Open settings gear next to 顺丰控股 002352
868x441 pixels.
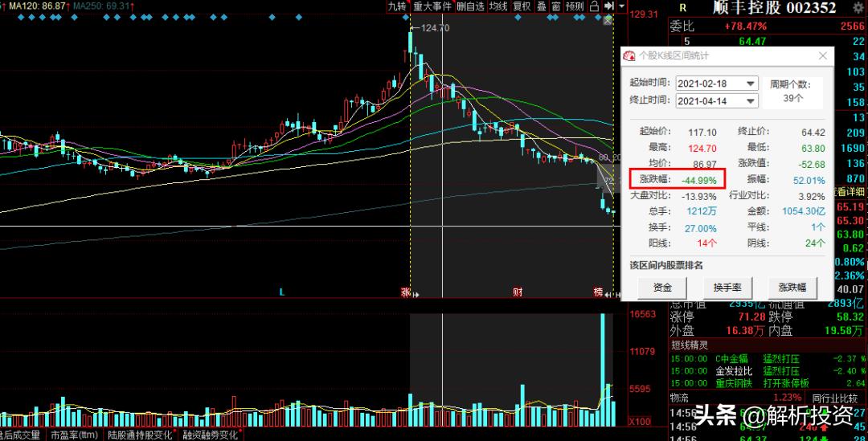point(860,8)
